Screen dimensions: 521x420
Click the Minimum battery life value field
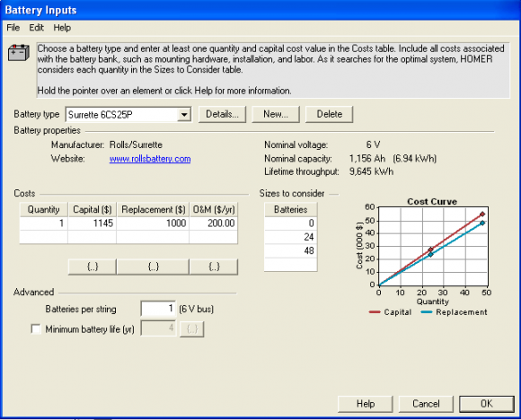158,328
